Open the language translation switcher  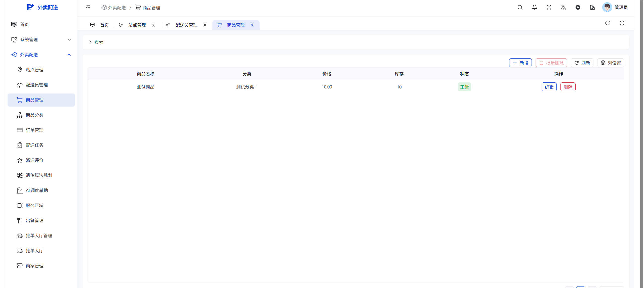(x=563, y=8)
